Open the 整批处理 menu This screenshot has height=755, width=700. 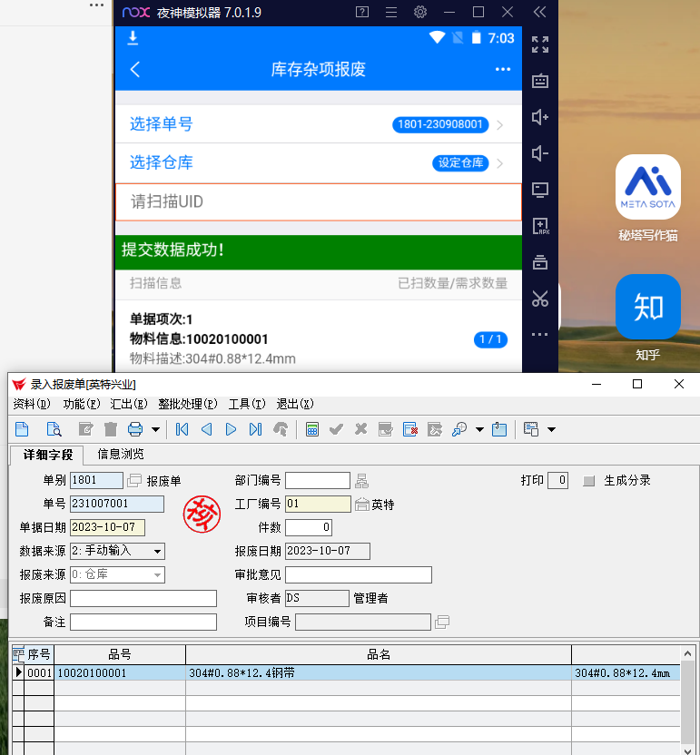click(x=187, y=404)
